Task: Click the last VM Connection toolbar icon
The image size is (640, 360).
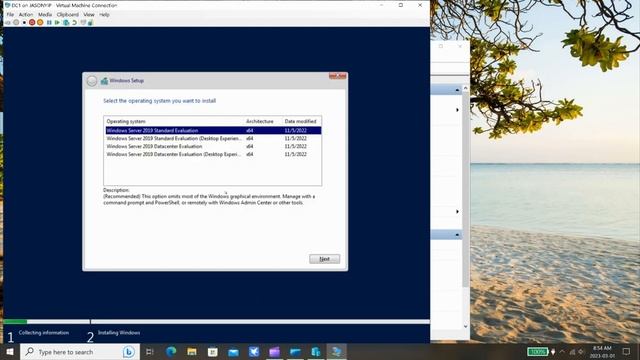Action: 91,22
